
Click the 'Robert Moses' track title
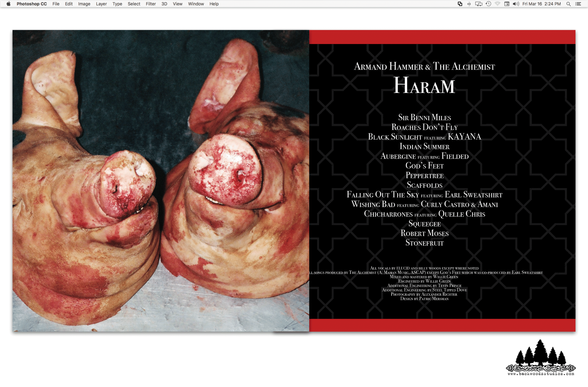click(x=424, y=233)
